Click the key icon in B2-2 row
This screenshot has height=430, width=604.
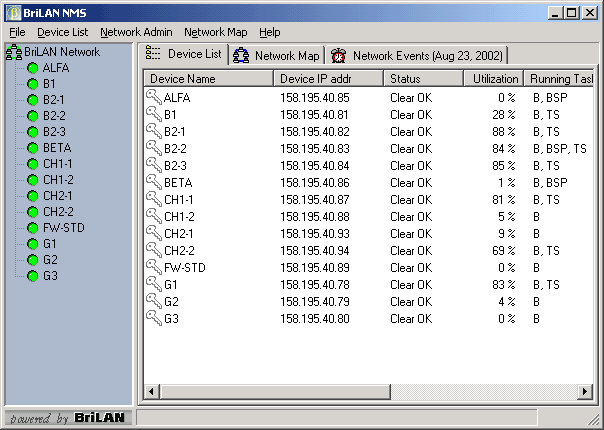154,148
